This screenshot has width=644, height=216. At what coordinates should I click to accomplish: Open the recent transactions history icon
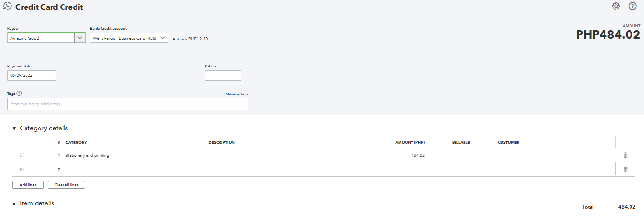coord(7,7)
